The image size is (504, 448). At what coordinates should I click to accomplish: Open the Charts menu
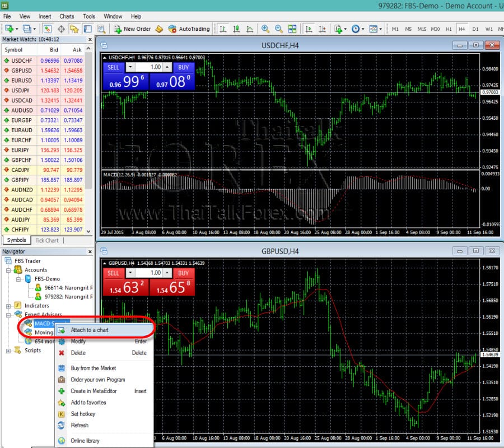tap(67, 16)
